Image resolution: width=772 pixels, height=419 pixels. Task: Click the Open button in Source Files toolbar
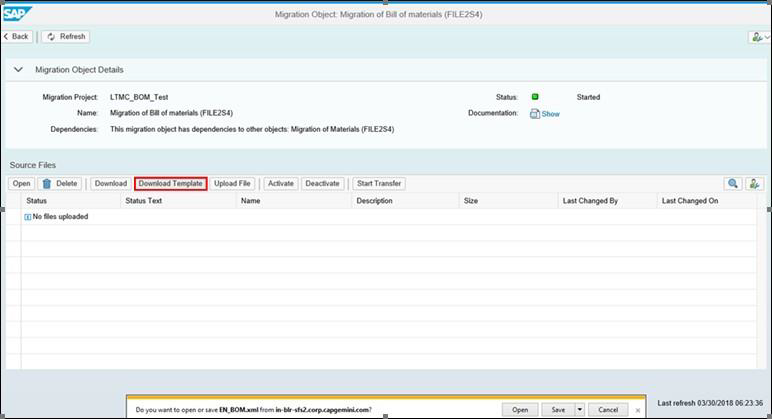(x=21, y=184)
